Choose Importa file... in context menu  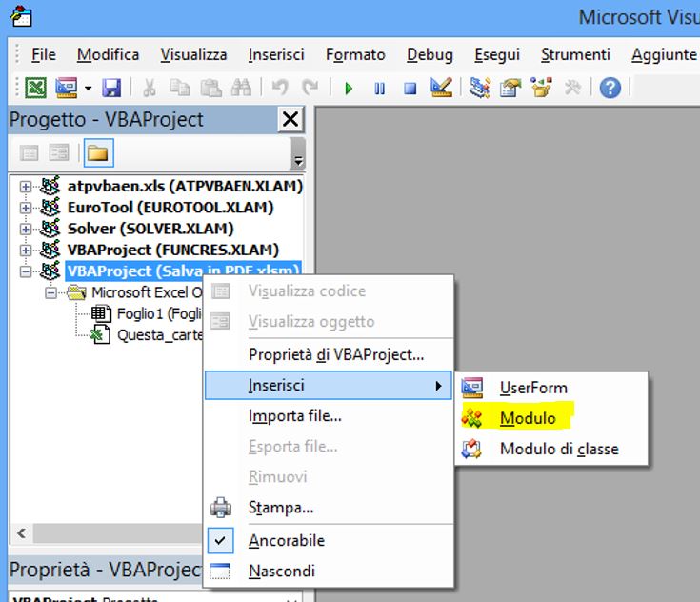click(x=329, y=416)
